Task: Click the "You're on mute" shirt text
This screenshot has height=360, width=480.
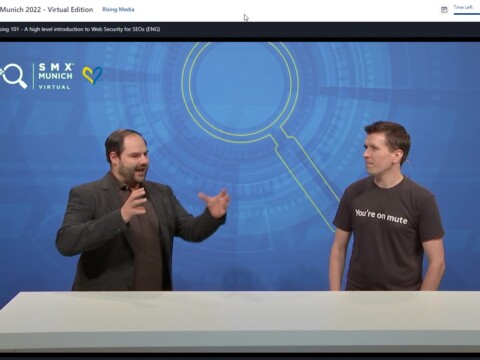Action: pos(381,216)
